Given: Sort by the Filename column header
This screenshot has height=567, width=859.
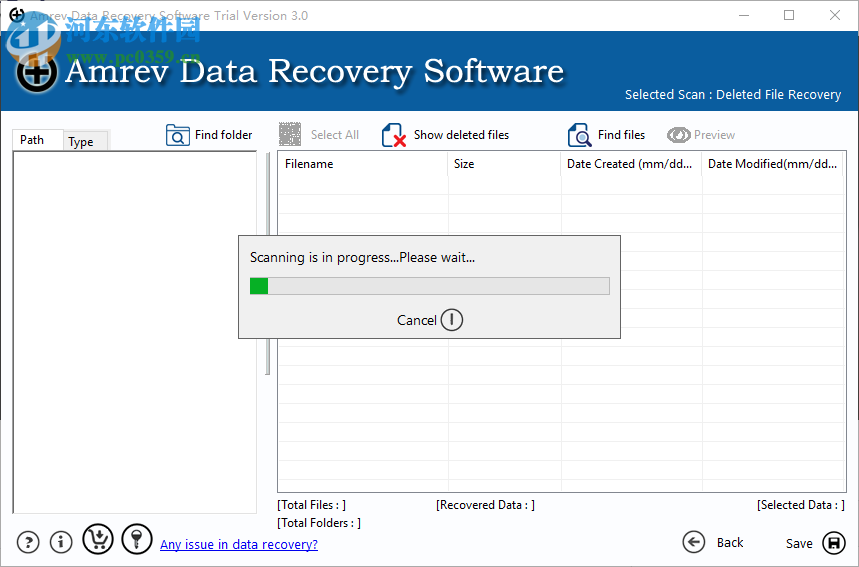Looking at the screenshot, I should 363,164.
